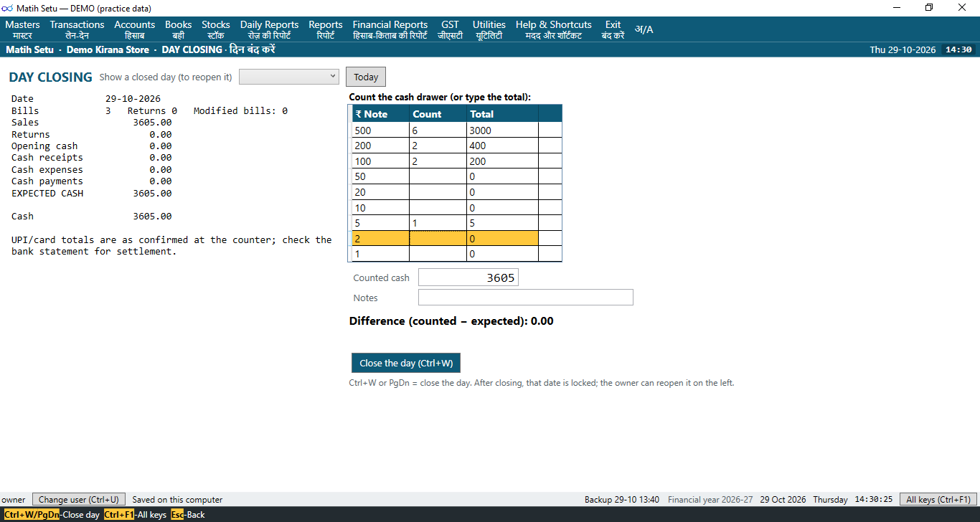Screen dimensions: 980x522
Task: Click the Close the day button
Action: [406, 363]
